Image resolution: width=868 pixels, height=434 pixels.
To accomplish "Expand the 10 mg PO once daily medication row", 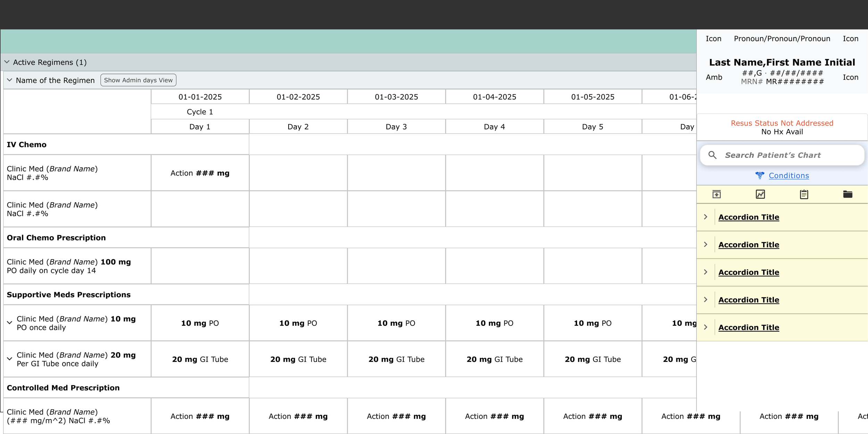I will coord(10,323).
